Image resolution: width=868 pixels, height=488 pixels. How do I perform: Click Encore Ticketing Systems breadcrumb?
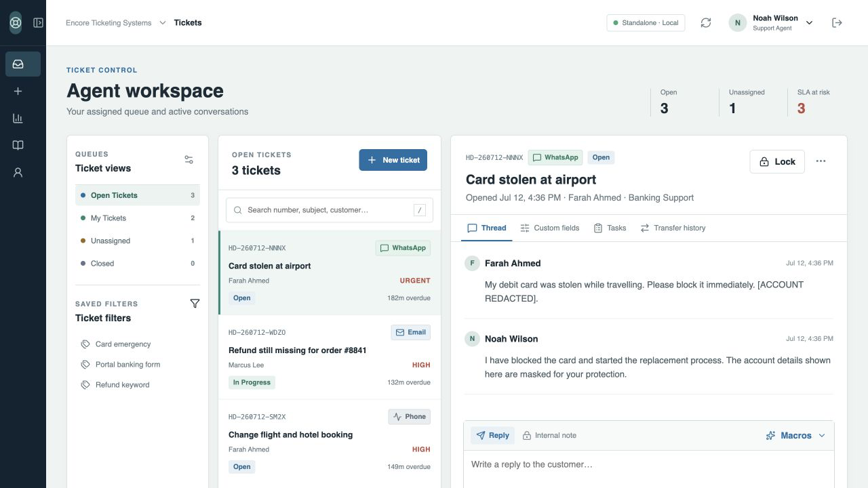tap(108, 23)
